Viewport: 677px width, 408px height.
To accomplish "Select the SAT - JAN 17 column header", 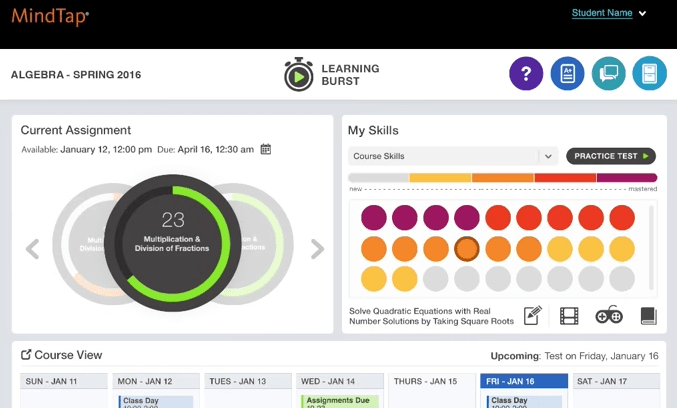I will tap(616, 381).
